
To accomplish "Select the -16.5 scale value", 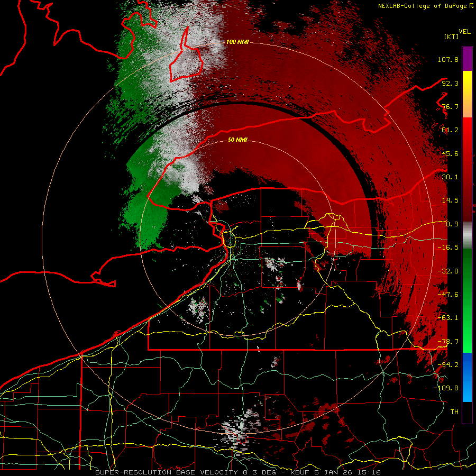I will pos(448,248).
